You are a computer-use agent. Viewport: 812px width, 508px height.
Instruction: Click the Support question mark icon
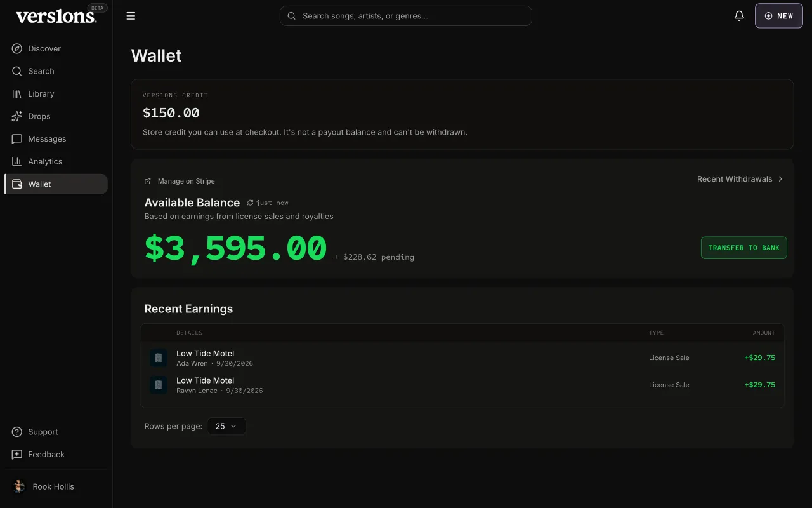(17, 432)
